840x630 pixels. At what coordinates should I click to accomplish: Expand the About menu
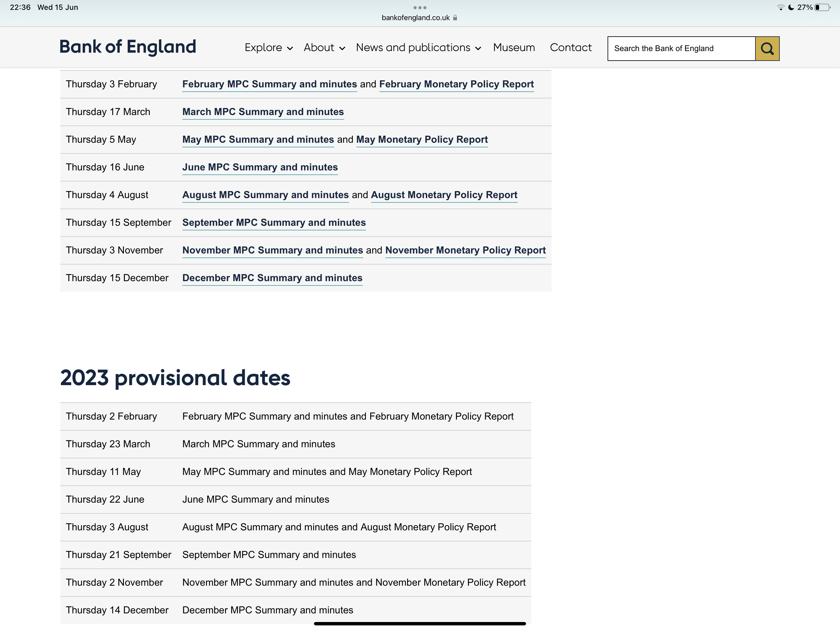(324, 47)
